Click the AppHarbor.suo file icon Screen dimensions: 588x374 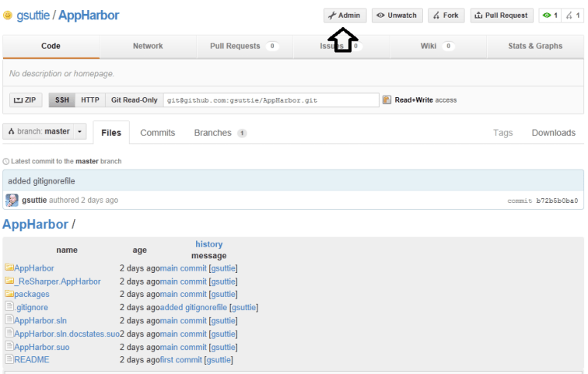click(9, 345)
